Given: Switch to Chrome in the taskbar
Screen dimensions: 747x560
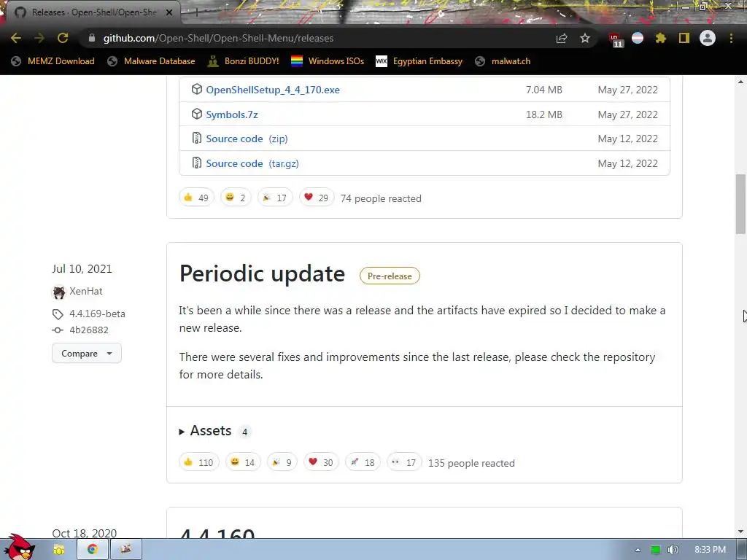Looking at the screenshot, I should [x=93, y=550].
